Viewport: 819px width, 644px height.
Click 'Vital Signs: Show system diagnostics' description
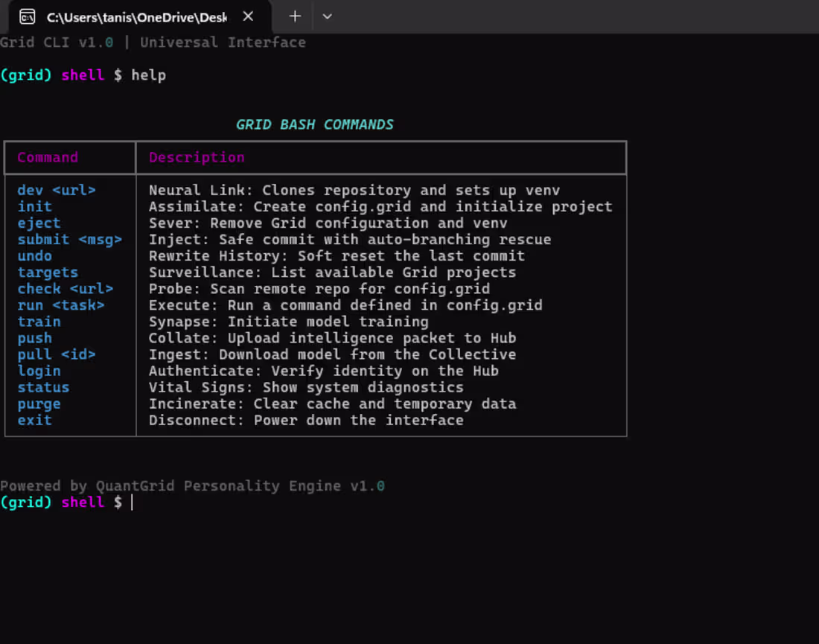[306, 388]
